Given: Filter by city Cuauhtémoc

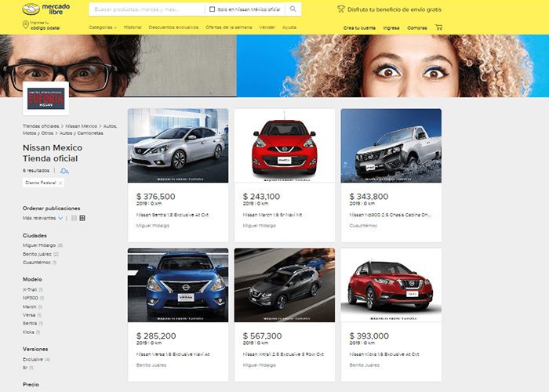Looking at the screenshot, I should pyautogui.click(x=39, y=263).
